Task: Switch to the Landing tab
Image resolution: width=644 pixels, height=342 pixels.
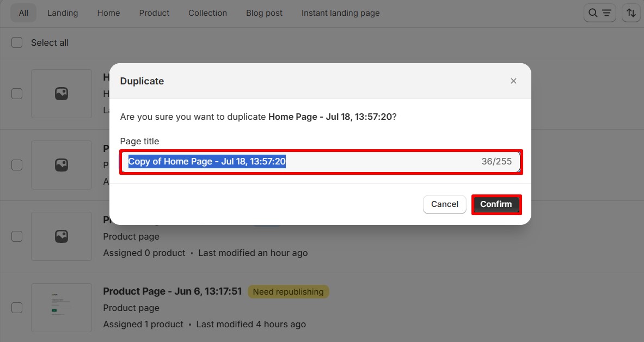Action: 63,13
